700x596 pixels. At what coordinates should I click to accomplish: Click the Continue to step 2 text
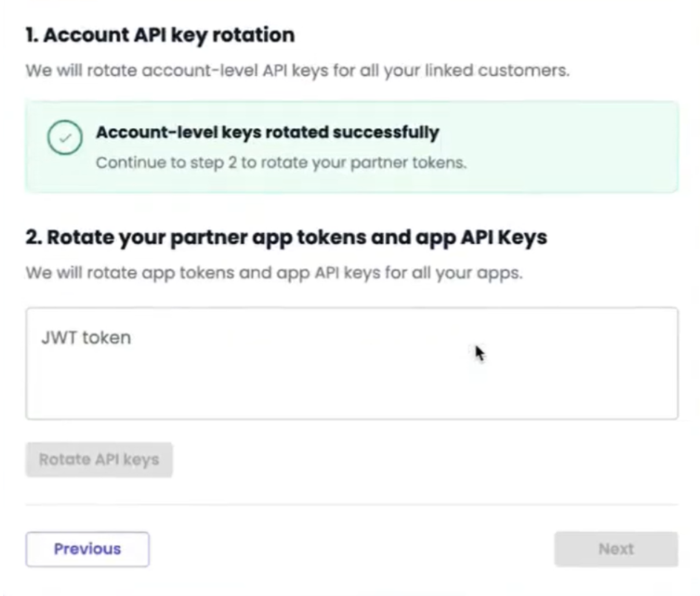click(x=281, y=163)
